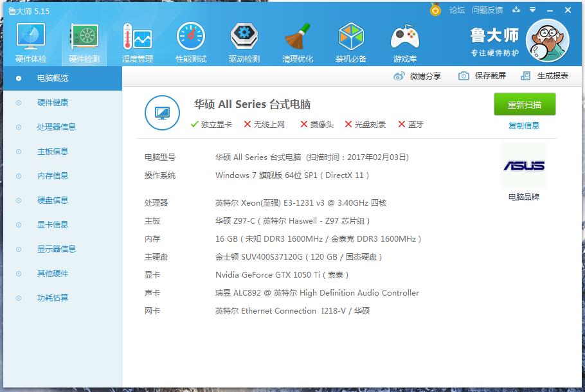
Task: Select the 硬件检测 hardware detection icon
Action: pos(84,42)
